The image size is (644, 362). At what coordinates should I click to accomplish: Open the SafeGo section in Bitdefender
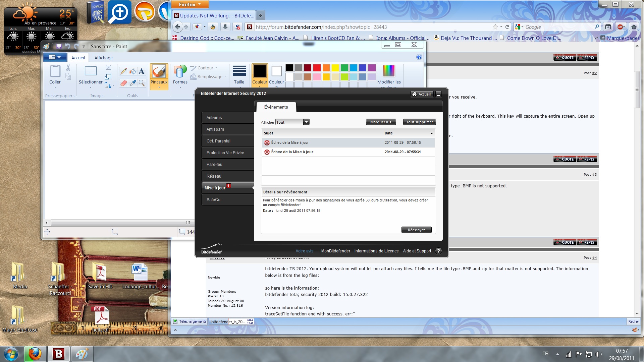tap(228, 200)
